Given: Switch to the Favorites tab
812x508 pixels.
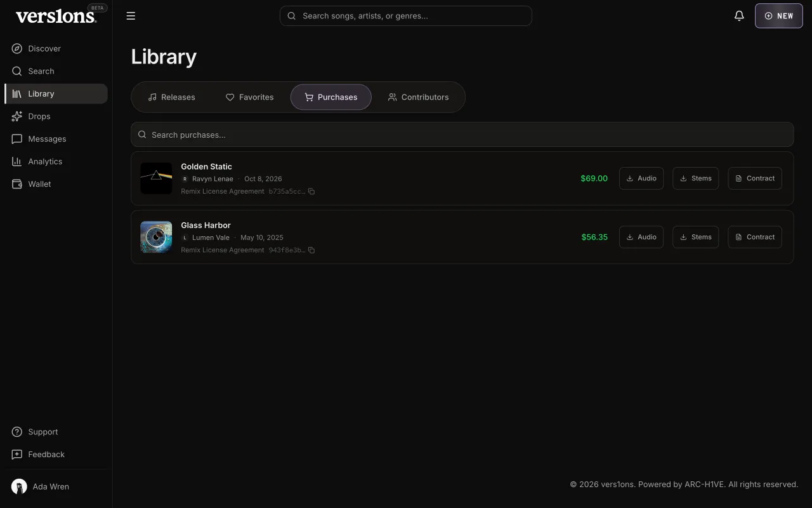Looking at the screenshot, I should tap(250, 97).
